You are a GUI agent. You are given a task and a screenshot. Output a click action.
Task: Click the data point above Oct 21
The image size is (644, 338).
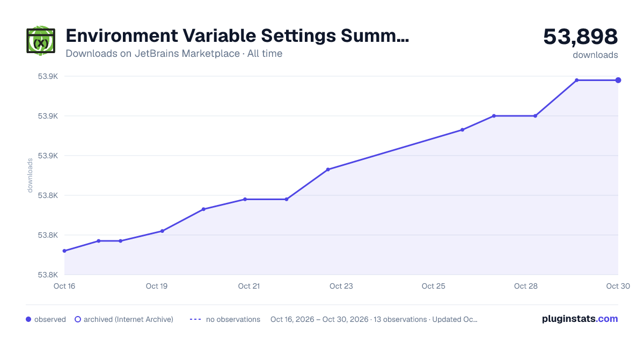pos(245,199)
